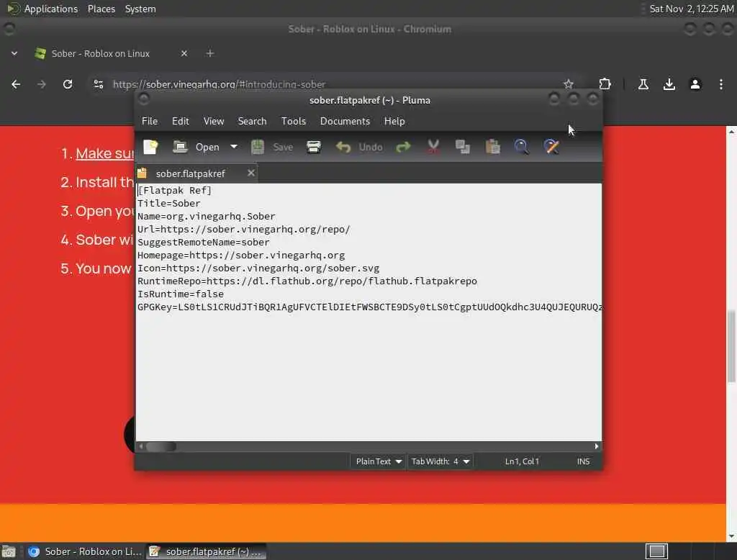Expand the Open recent files arrow

pos(234,147)
